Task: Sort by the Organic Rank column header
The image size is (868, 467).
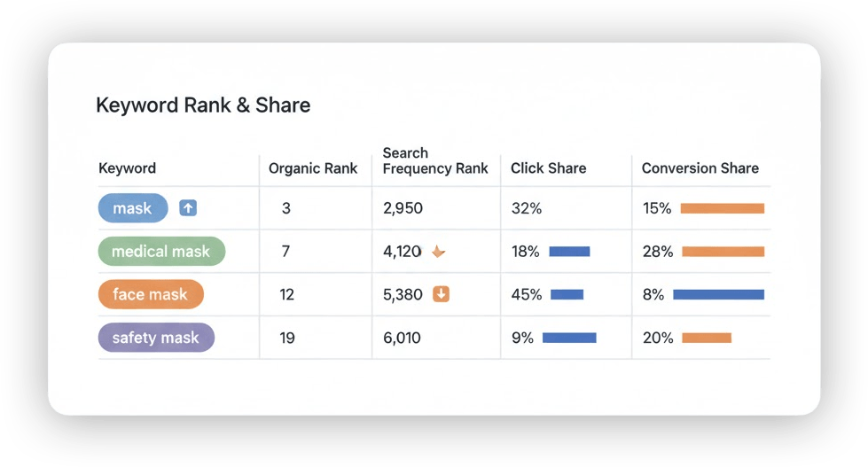Action: coord(313,168)
